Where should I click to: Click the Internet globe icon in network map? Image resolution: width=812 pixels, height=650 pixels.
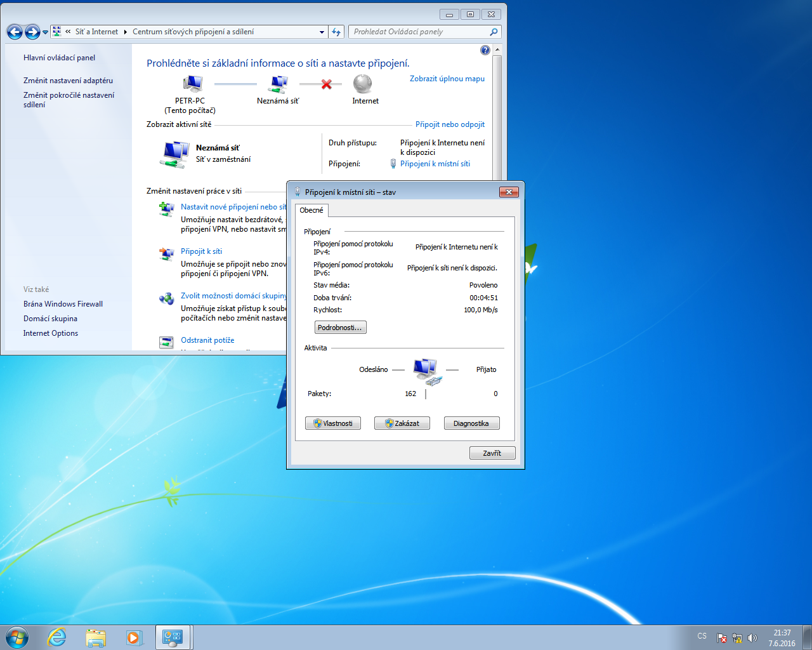[x=362, y=84]
